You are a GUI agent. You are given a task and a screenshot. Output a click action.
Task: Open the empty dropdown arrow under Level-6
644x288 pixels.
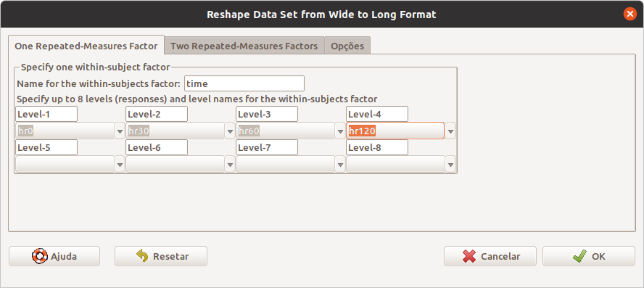click(x=231, y=165)
